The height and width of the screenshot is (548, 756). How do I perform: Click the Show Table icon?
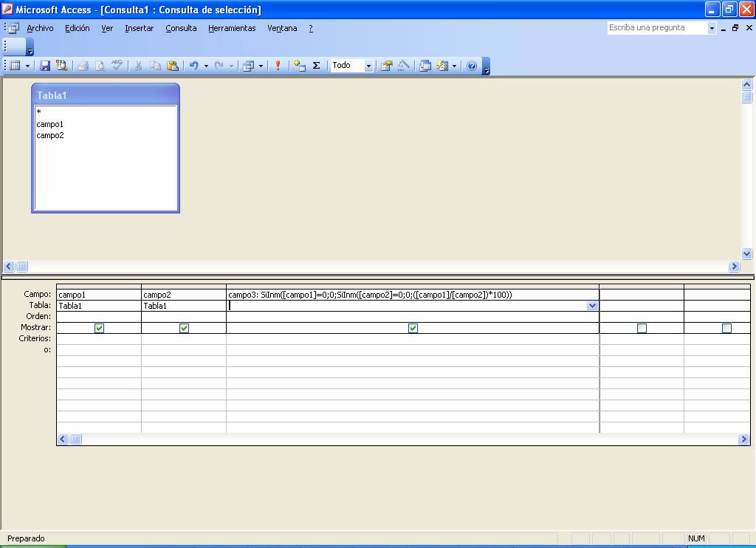tap(300, 66)
